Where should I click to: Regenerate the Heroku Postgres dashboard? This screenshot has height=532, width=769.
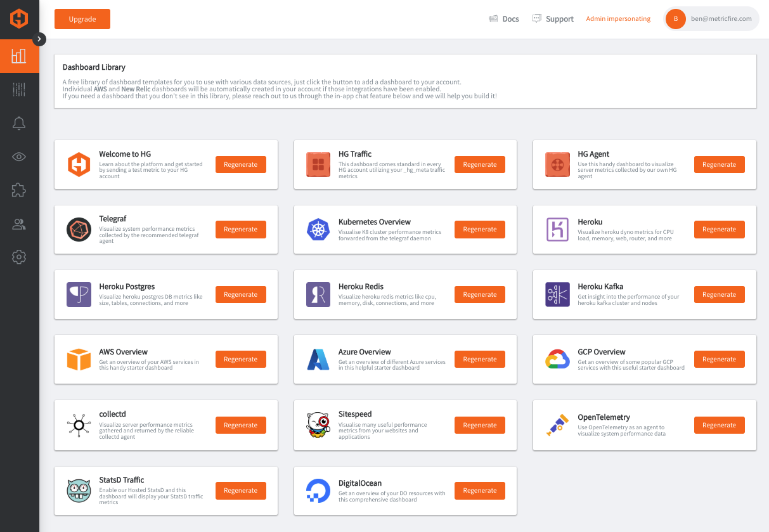click(241, 294)
